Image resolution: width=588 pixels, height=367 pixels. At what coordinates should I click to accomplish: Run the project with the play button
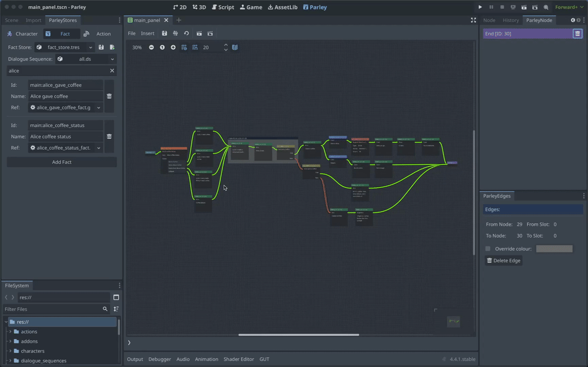480,7
